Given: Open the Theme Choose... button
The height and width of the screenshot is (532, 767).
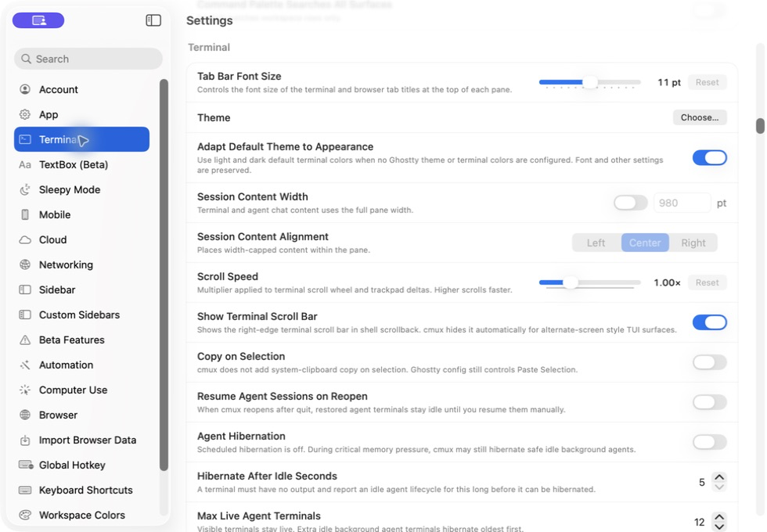Looking at the screenshot, I should [700, 117].
